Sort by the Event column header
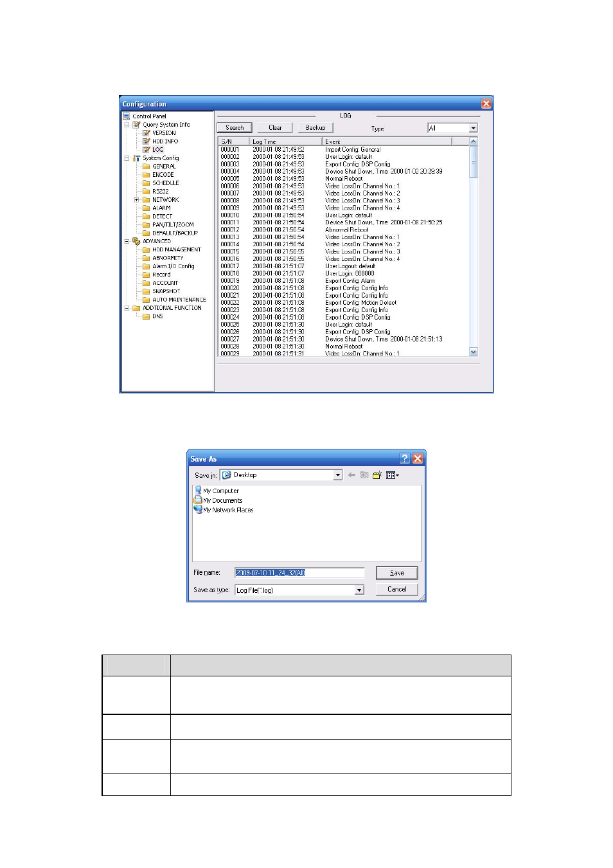 (387, 141)
